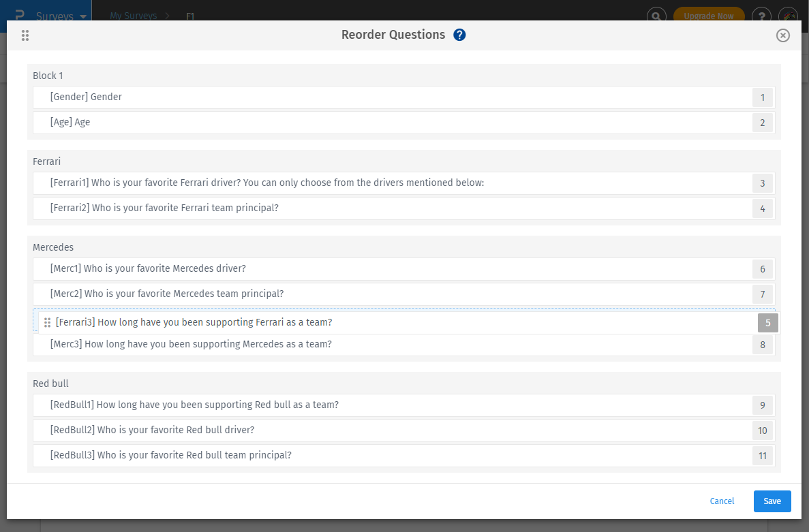Screen dimensions: 809x532
Task: Grab the drag handle on the Ferrari3 row
Action: point(47,322)
